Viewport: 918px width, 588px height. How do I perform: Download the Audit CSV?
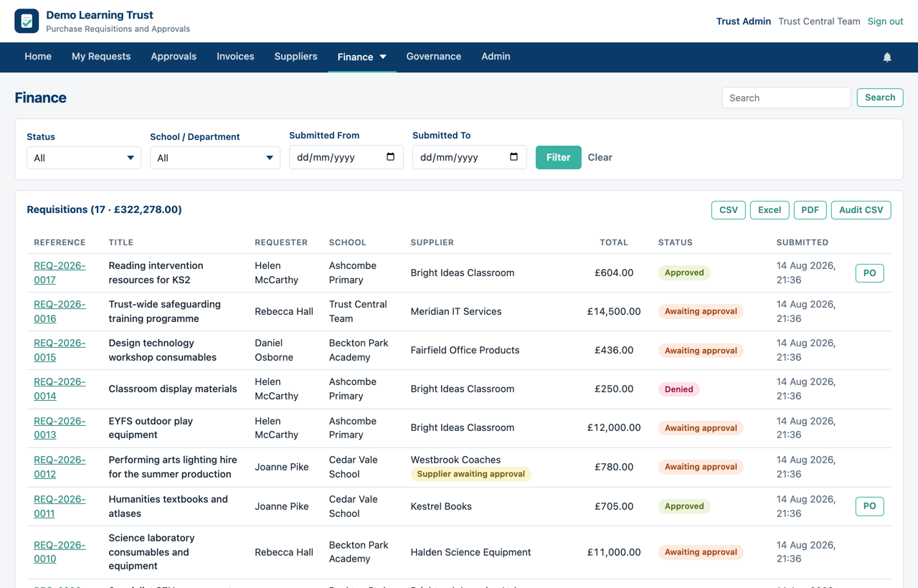pyautogui.click(x=861, y=210)
